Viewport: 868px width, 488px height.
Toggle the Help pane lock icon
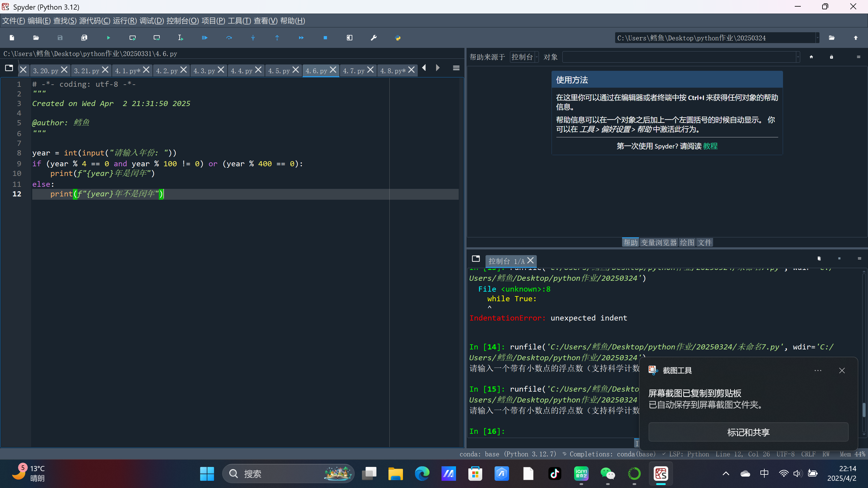tap(831, 57)
